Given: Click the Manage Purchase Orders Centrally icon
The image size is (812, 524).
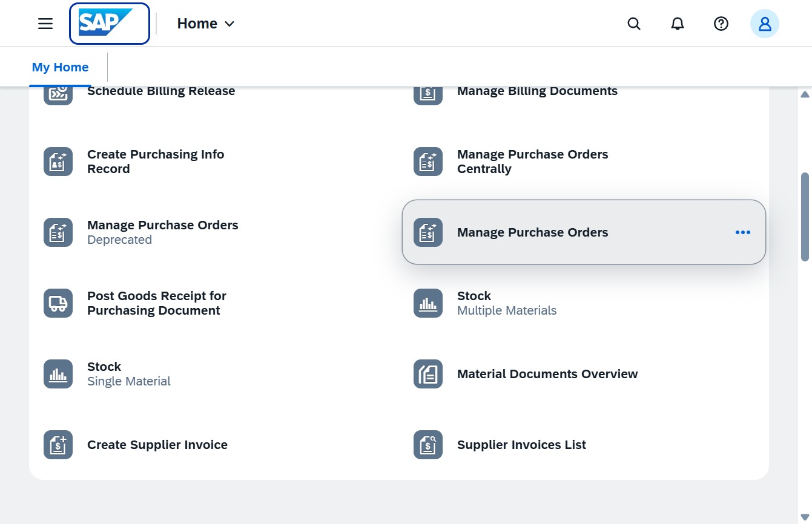Looking at the screenshot, I should [428, 162].
